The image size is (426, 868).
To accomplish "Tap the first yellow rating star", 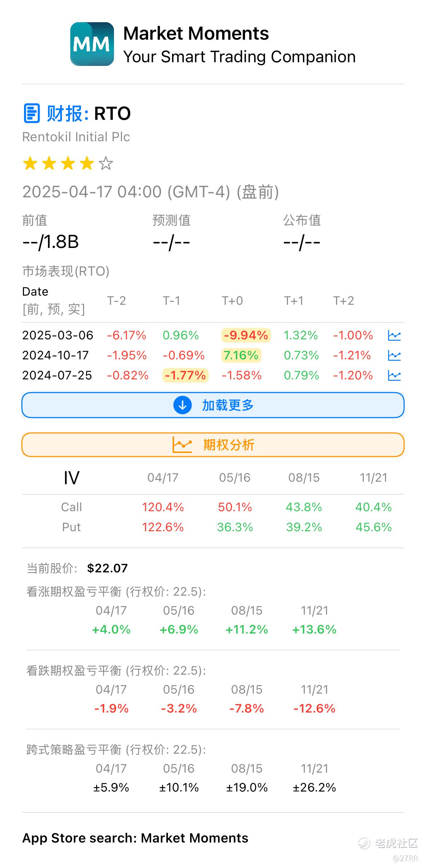I will point(30,163).
